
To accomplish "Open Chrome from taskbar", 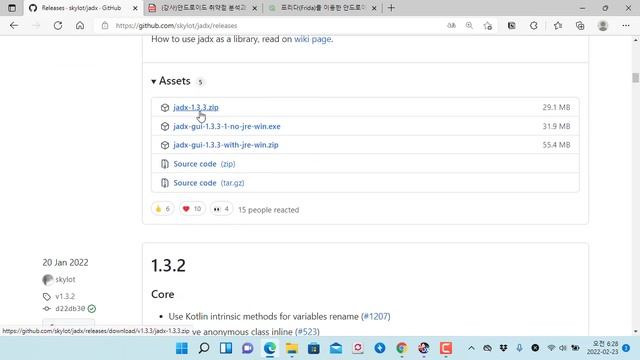I will click(402, 348).
